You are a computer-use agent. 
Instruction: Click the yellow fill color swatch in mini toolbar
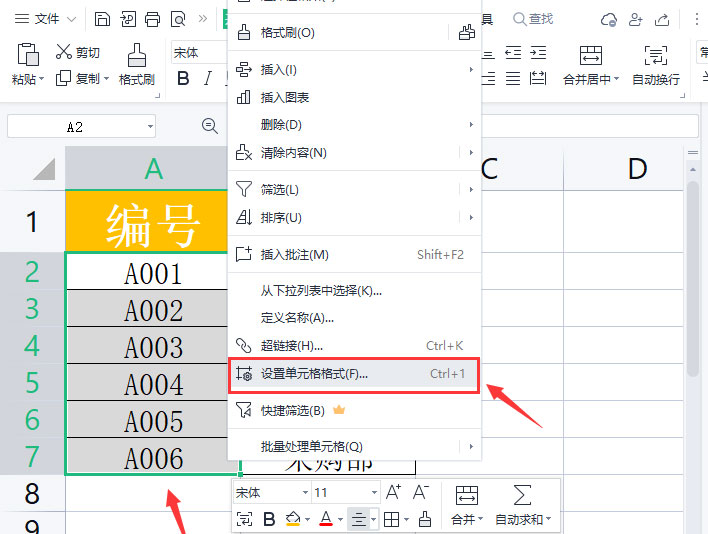(x=293, y=519)
